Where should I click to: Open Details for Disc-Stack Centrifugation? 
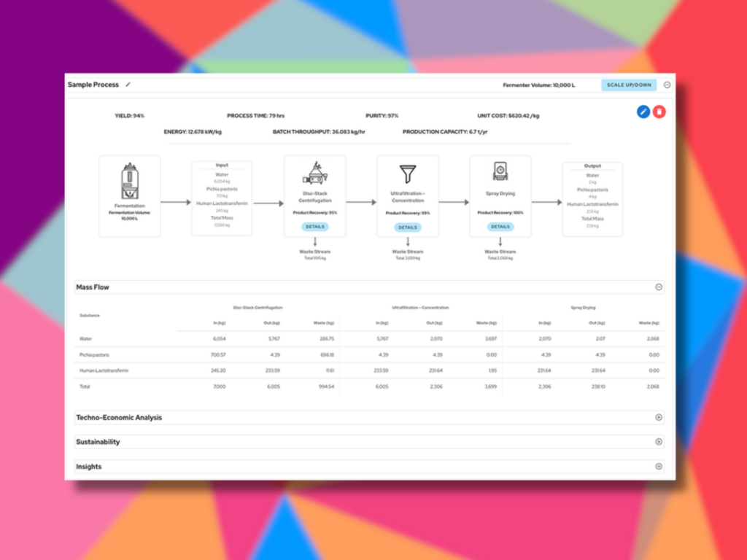point(315,227)
